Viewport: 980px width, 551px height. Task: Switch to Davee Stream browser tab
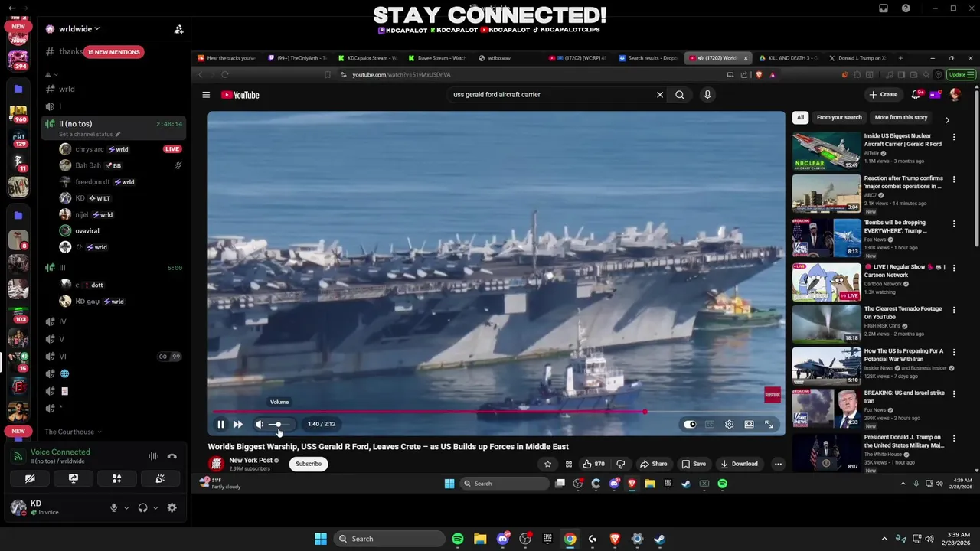[x=437, y=58]
